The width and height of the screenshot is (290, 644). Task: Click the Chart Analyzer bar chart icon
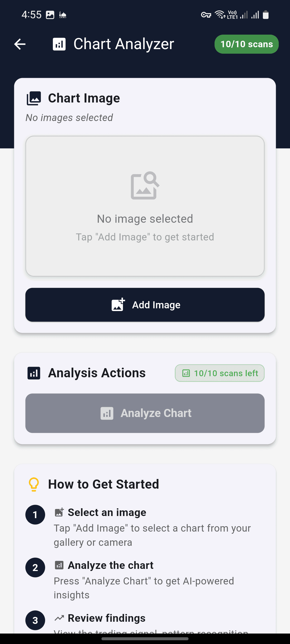click(59, 44)
